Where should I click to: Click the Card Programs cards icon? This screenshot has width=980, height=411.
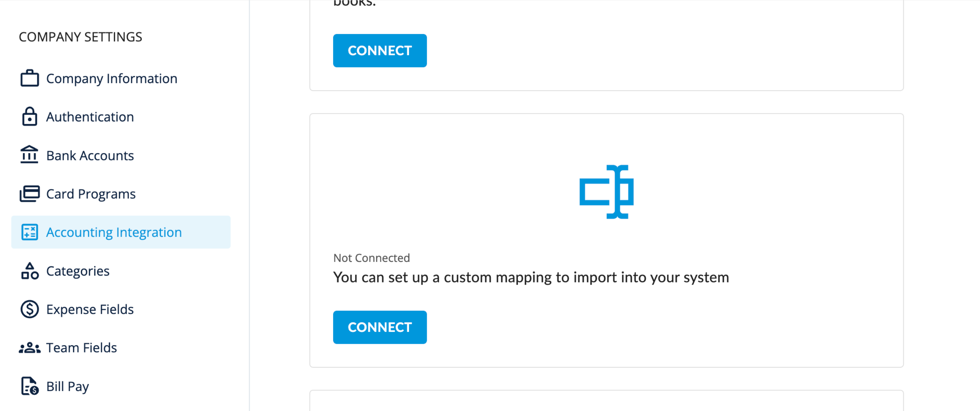[x=29, y=194]
